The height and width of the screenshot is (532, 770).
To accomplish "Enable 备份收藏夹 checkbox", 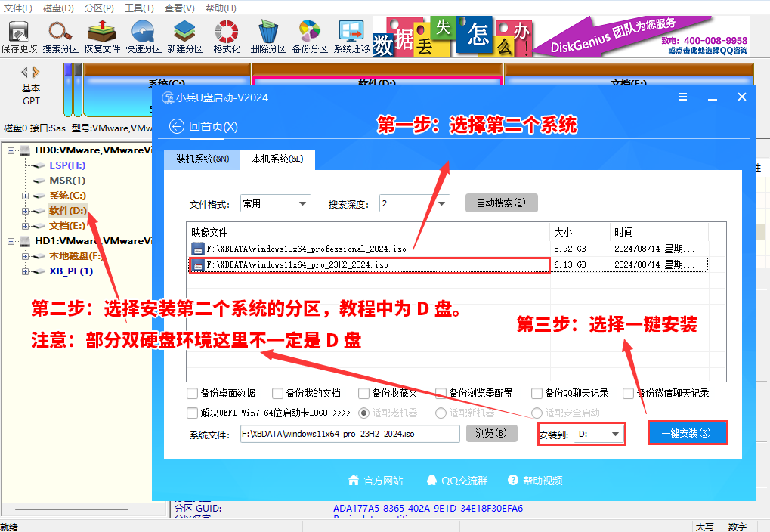I will [x=363, y=394].
